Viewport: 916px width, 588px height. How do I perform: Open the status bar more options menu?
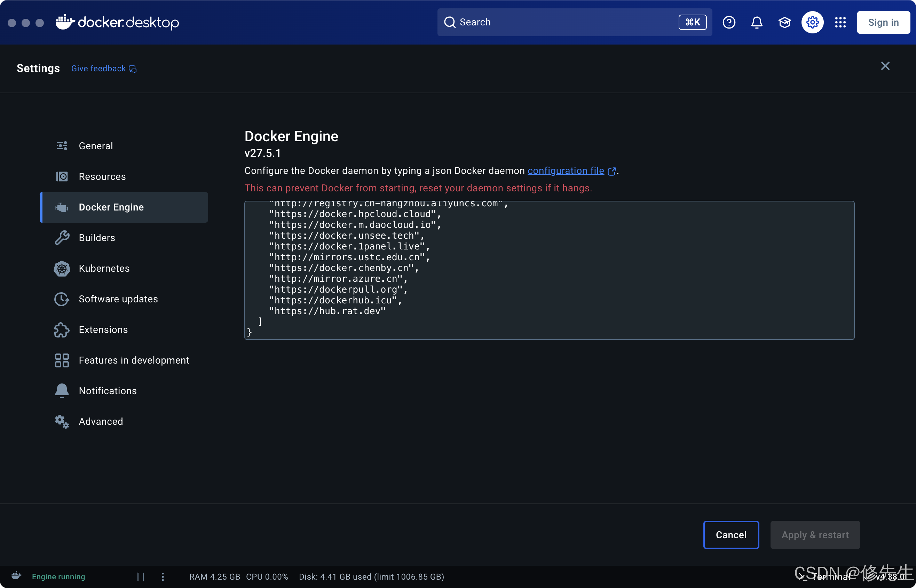click(163, 577)
